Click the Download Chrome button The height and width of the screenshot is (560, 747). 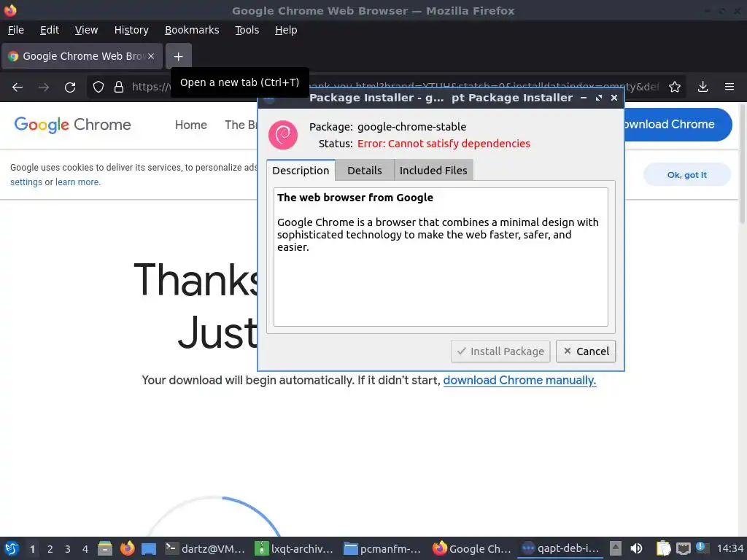[x=676, y=125]
